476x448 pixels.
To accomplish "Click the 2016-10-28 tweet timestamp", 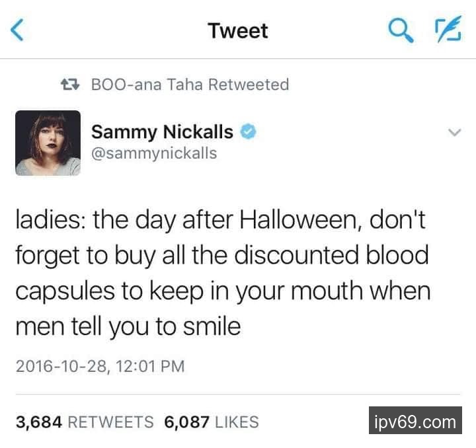I will pyautogui.click(x=100, y=365).
